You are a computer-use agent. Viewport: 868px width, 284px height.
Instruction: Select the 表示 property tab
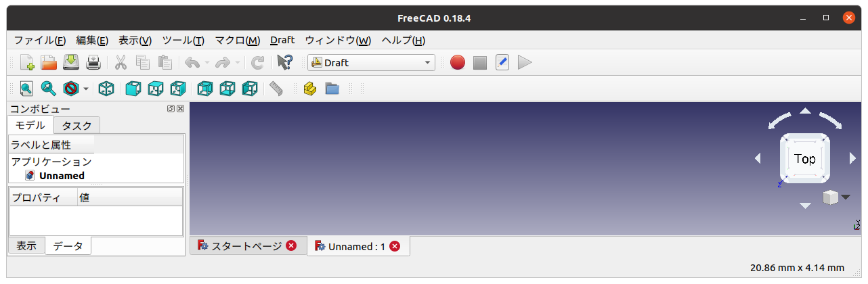coord(26,246)
